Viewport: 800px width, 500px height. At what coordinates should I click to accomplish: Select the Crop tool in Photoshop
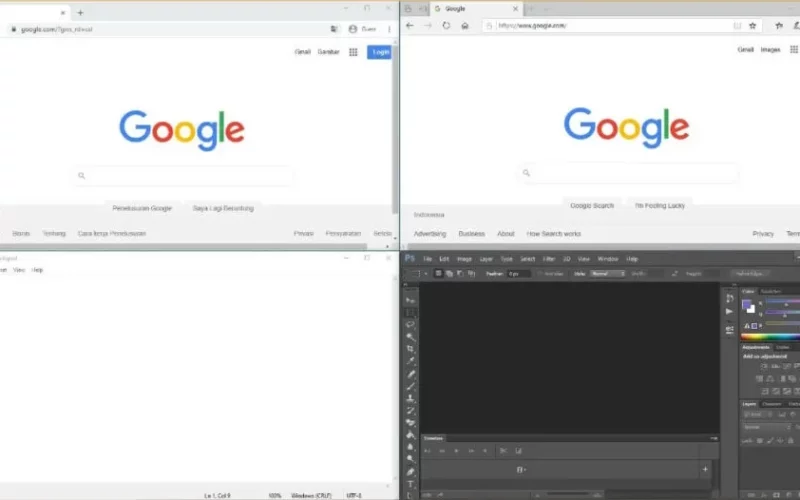[410, 349]
